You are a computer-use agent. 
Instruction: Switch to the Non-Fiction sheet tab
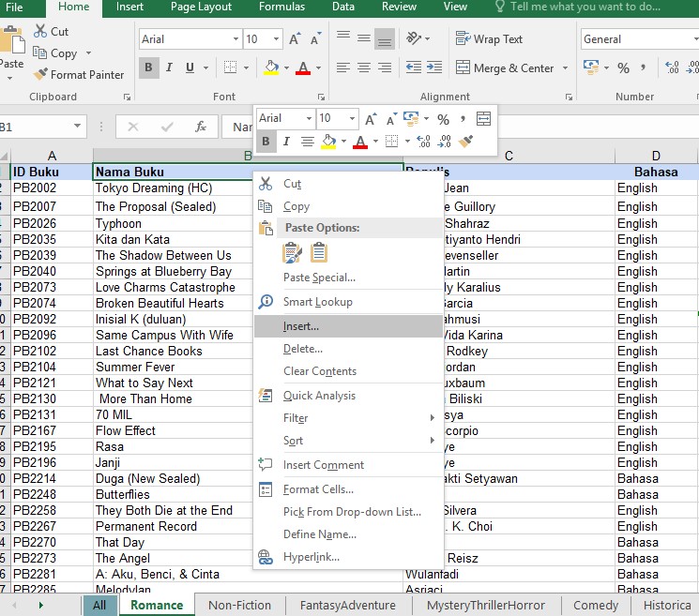point(240,605)
